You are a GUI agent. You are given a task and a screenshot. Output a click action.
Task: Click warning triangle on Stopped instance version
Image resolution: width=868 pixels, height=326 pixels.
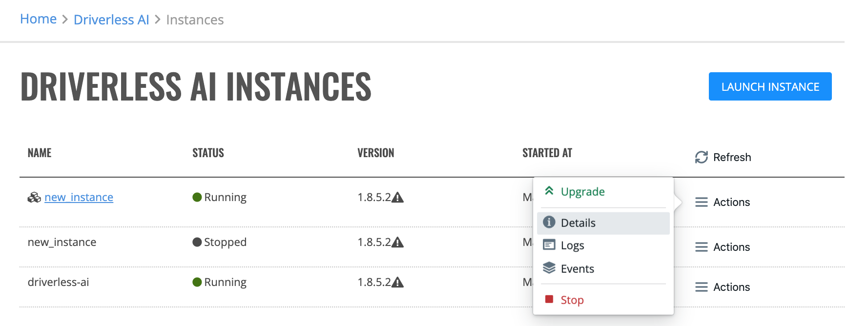tap(398, 242)
